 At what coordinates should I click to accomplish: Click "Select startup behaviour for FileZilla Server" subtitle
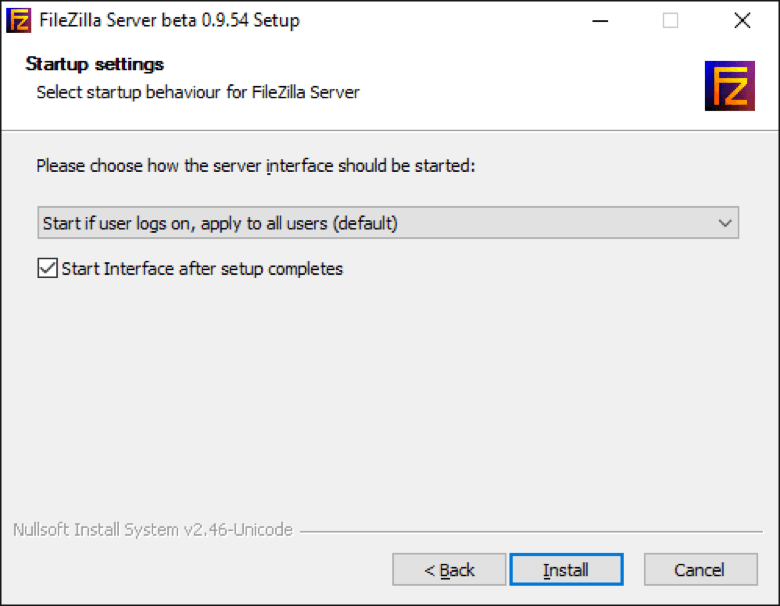tap(198, 92)
